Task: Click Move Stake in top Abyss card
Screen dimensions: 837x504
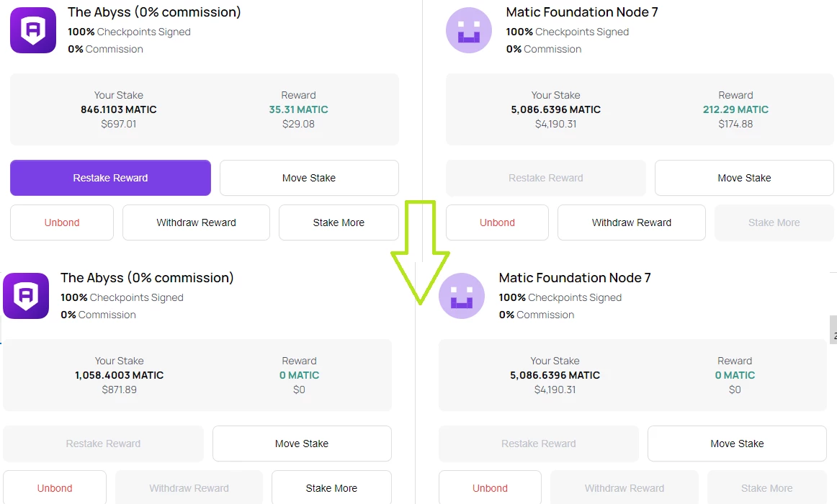Action: pyautogui.click(x=309, y=178)
